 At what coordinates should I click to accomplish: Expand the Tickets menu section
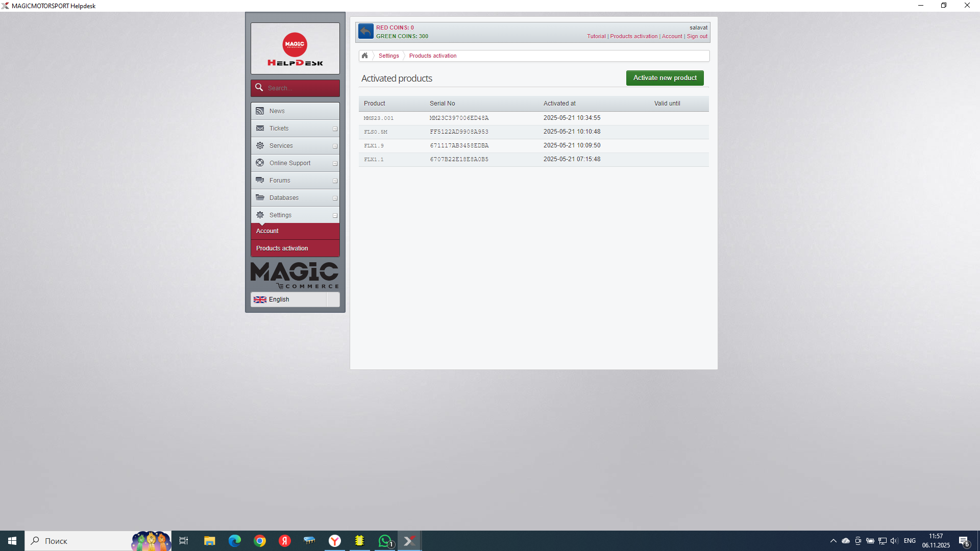point(335,129)
